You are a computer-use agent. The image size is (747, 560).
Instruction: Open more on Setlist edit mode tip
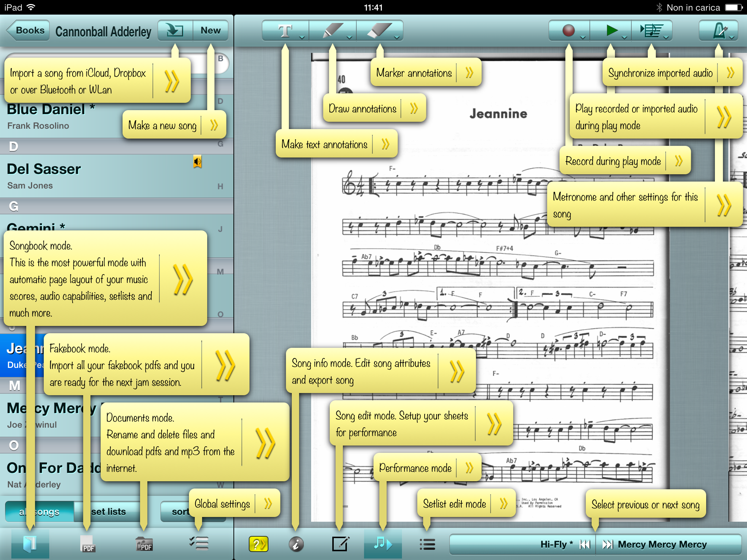tap(503, 503)
